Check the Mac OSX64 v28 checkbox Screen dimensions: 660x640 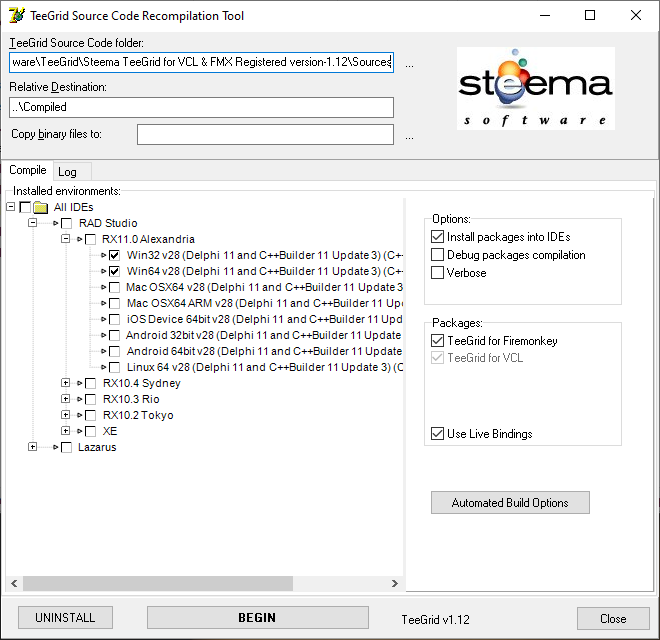[x=114, y=287]
